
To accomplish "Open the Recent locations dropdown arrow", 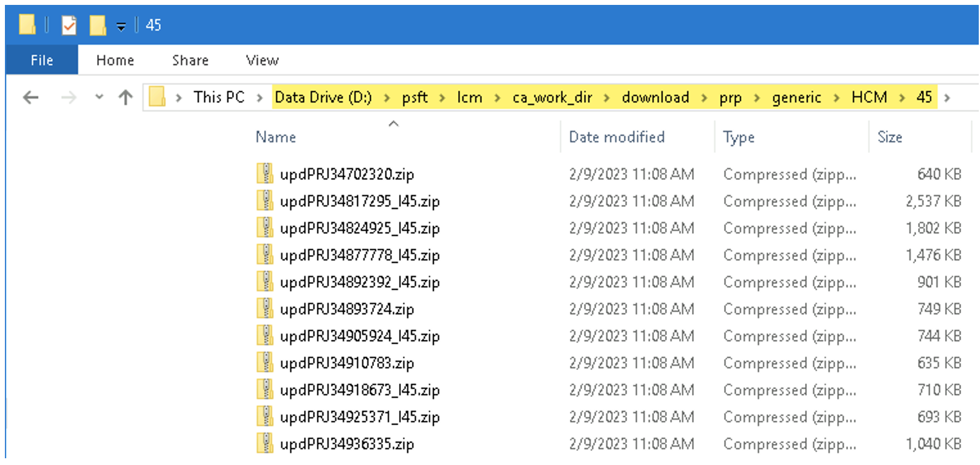I will (x=99, y=98).
